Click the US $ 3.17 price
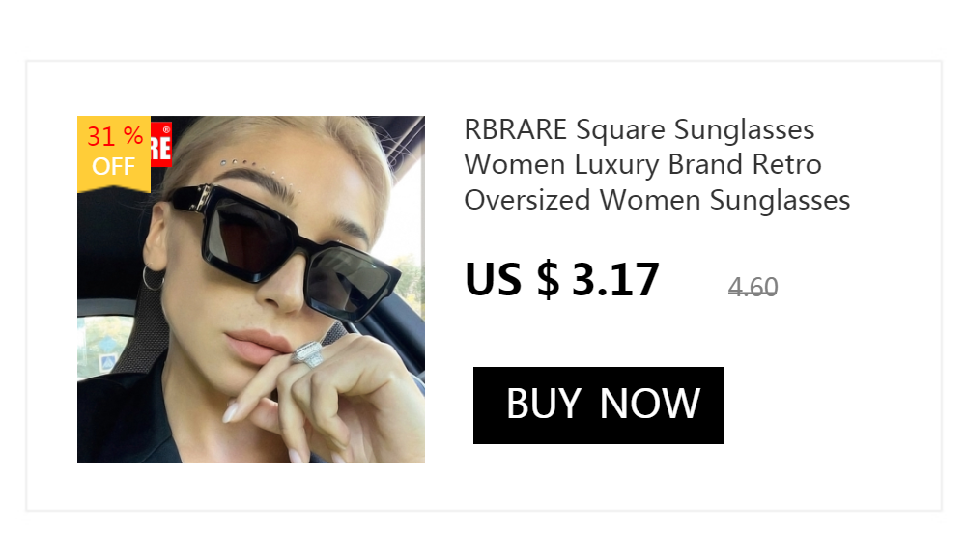Viewport: 966px width, 560px height. click(562, 280)
